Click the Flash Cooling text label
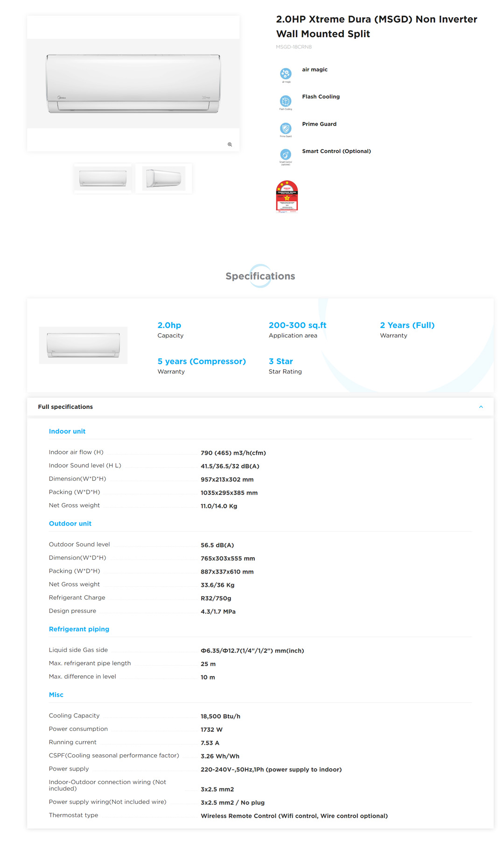Image resolution: width=504 pixels, height=842 pixels. click(x=321, y=97)
